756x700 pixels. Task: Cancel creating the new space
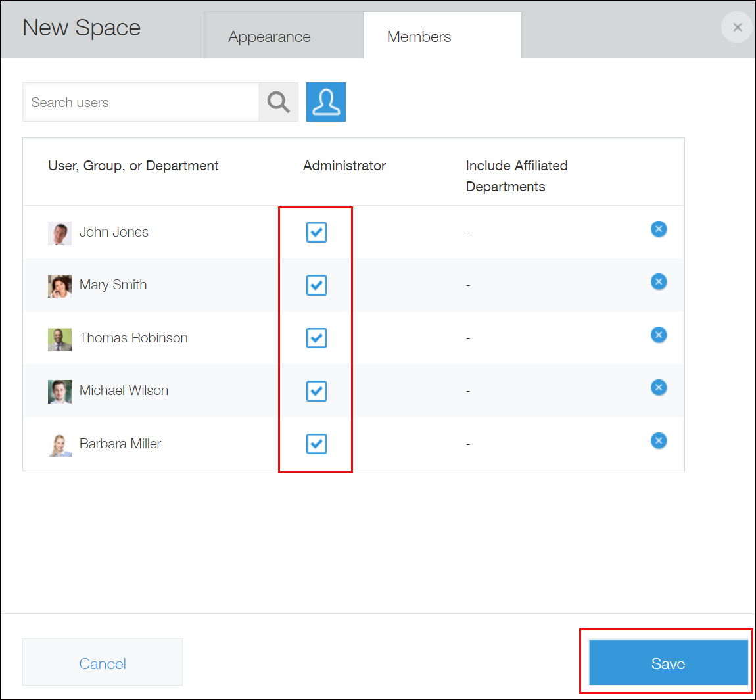[102, 663]
